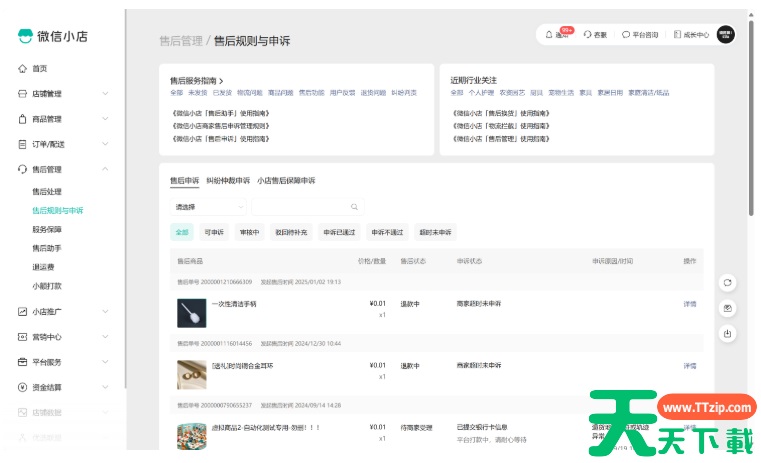Click the refresh icon on right edge

[728, 282]
